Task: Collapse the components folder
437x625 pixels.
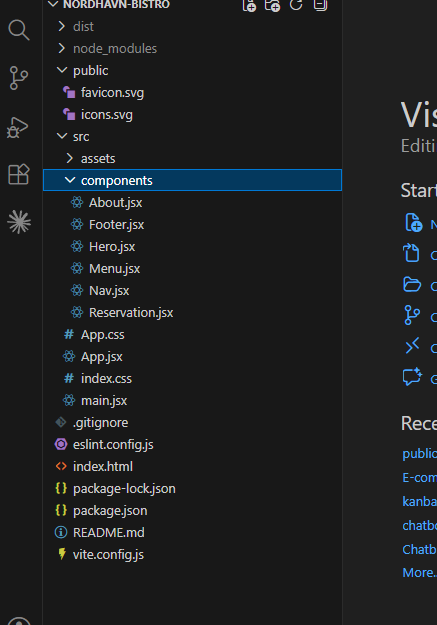Action: (192, 180)
